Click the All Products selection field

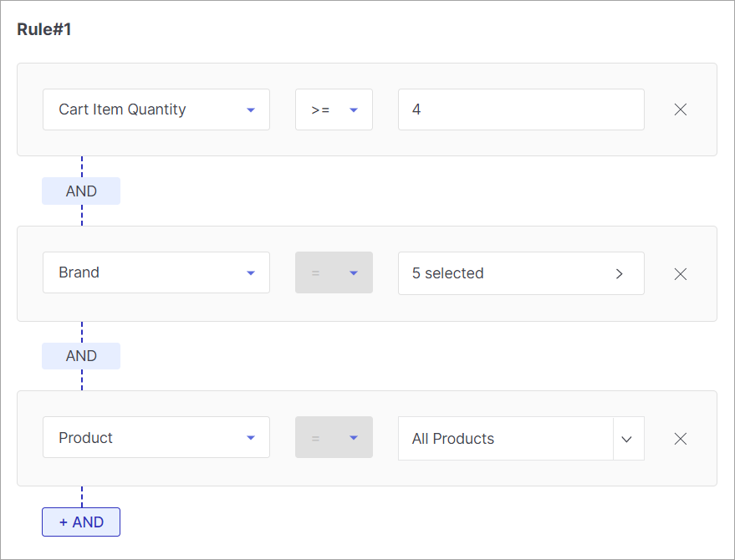506,439
